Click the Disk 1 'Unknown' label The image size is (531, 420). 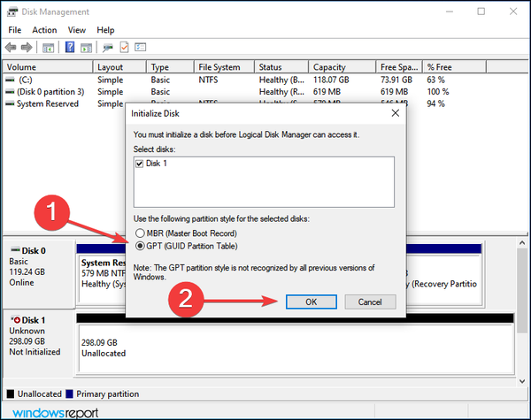click(x=27, y=331)
